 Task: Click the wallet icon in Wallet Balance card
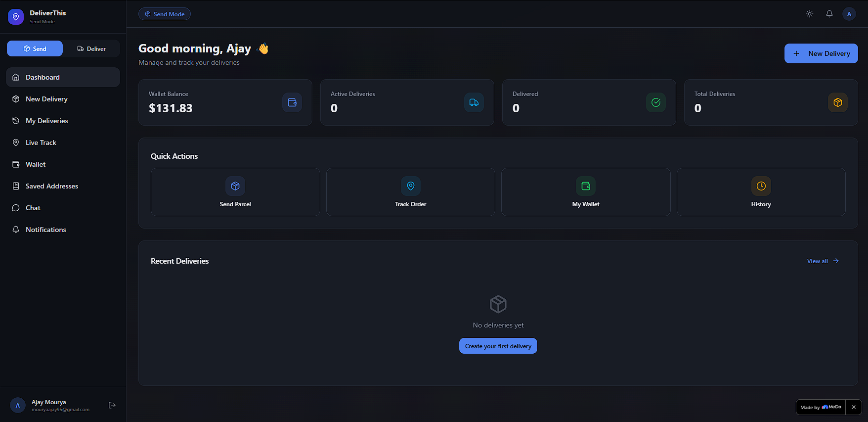click(x=292, y=102)
